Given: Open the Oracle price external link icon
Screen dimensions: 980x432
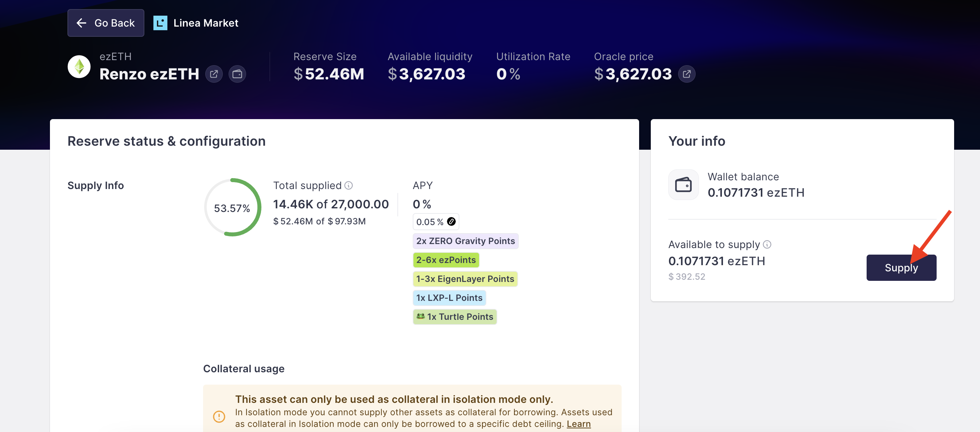Looking at the screenshot, I should pos(687,74).
